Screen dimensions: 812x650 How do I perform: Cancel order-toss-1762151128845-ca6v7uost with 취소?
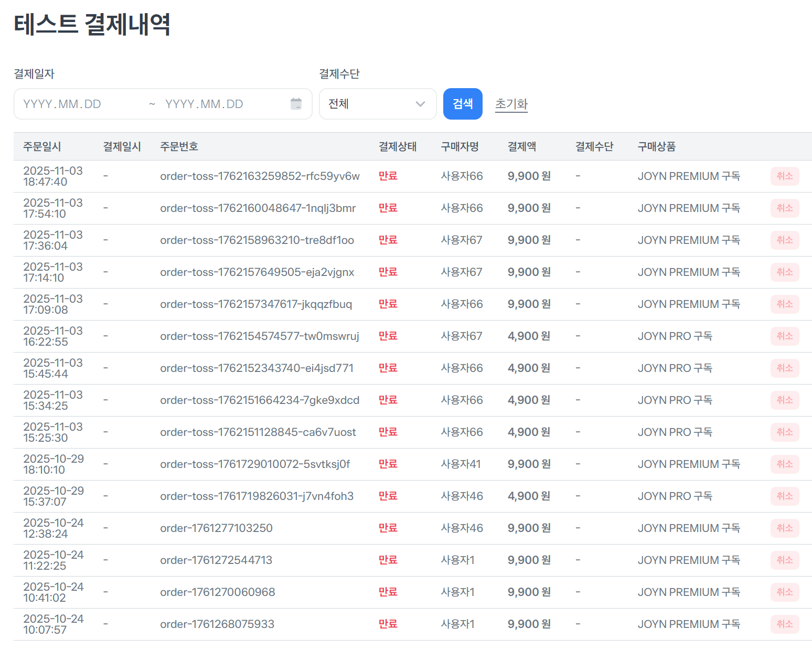click(x=785, y=432)
